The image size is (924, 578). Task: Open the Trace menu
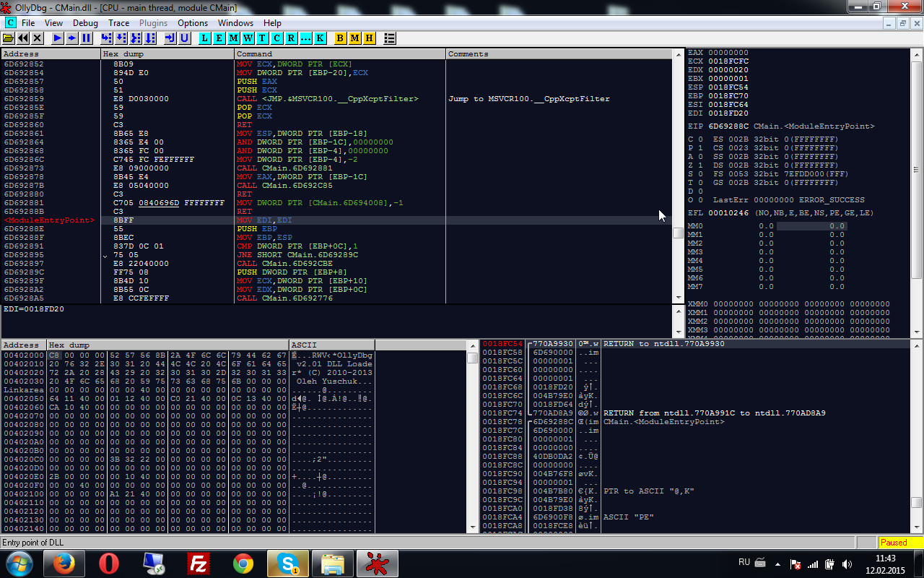[118, 23]
